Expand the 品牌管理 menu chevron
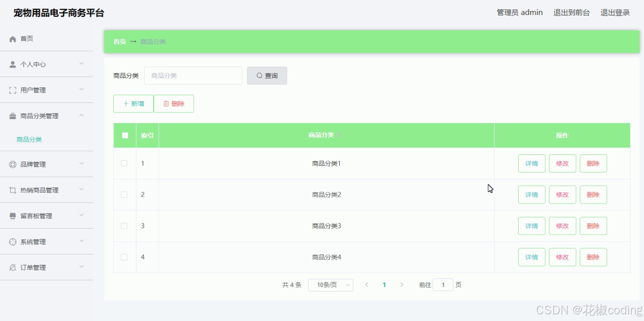Viewport: 644px width, 321px height. tap(82, 164)
